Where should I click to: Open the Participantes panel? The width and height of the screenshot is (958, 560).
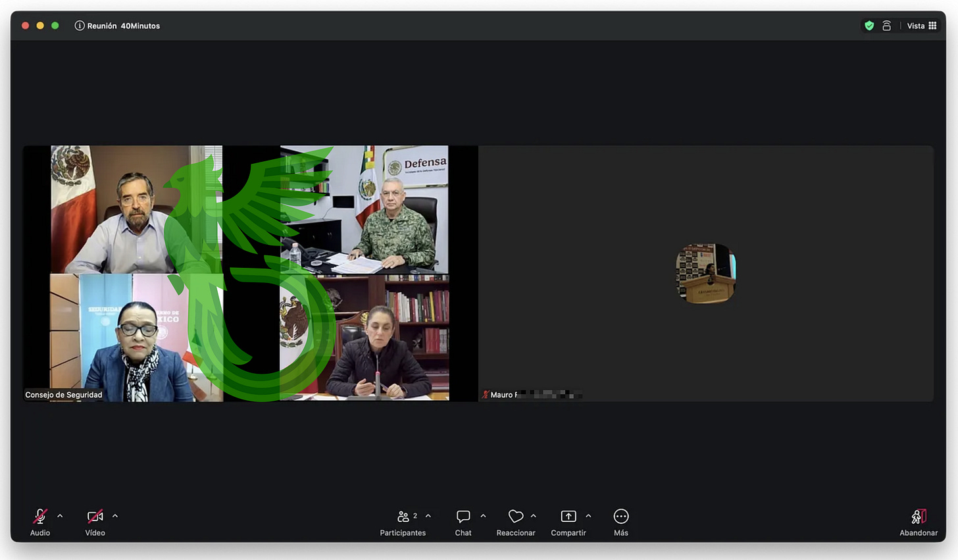click(x=403, y=522)
